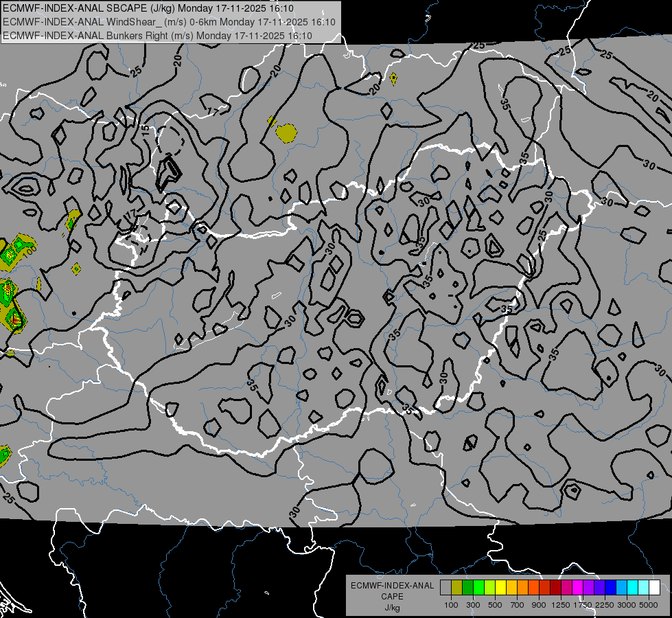Click the Bunkers Right (m/s) title line

(x=157, y=36)
